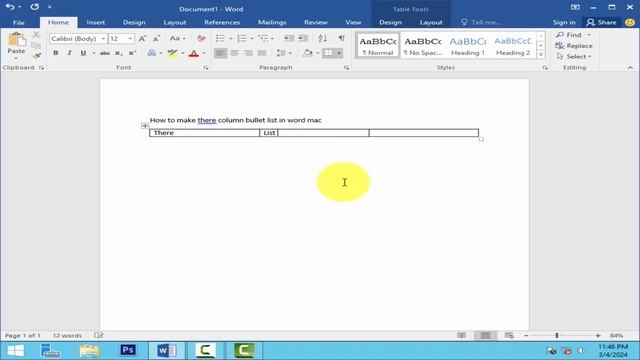Click the Cut scissors icon
This screenshot has height=360, width=640.
coord(36,35)
